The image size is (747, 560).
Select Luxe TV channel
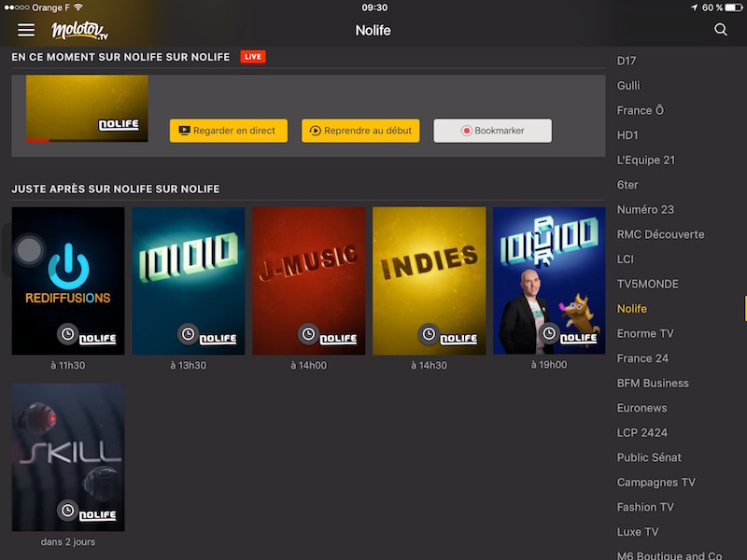pyautogui.click(x=638, y=531)
